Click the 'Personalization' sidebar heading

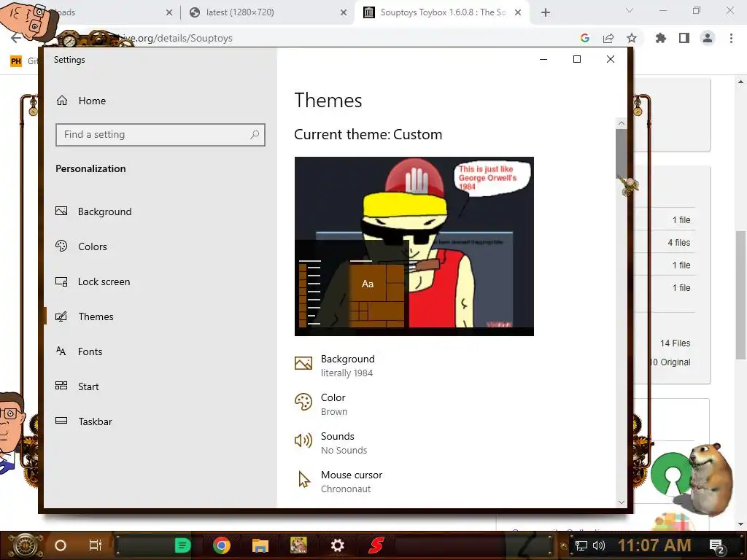click(x=90, y=168)
